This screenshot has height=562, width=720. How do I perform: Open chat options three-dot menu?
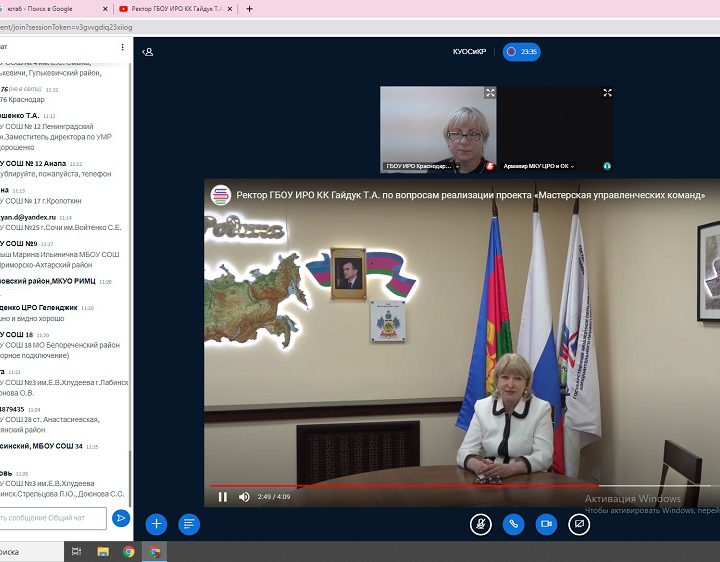click(123, 47)
